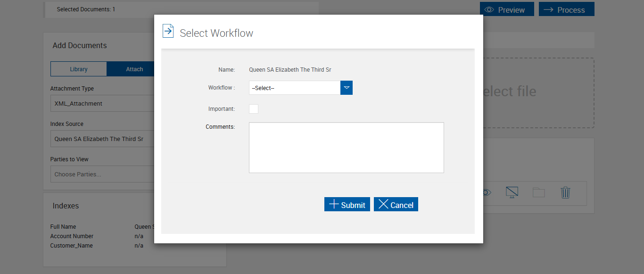Switch to the Library tab
The image size is (644, 274).
(79, 69)
